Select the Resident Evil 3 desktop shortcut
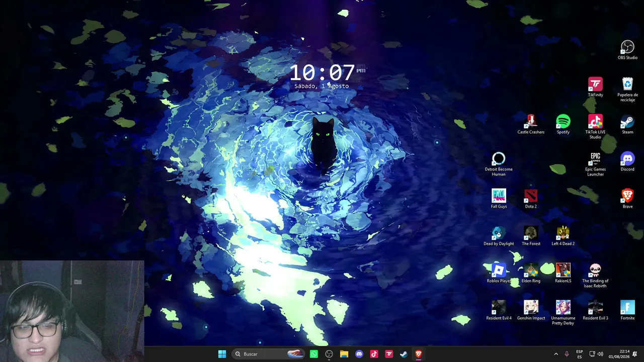The width and height of the screenshot is (644, 362). point(595,310)
